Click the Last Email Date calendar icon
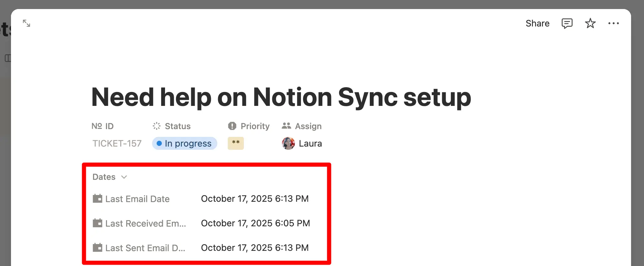This screenshot has height=266, width=644. click(97, 199)
